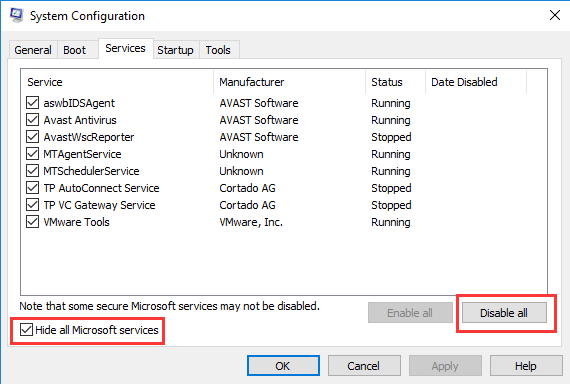Open the Startup tab
Screen dimensions: 570x384
tap(175, 50)
